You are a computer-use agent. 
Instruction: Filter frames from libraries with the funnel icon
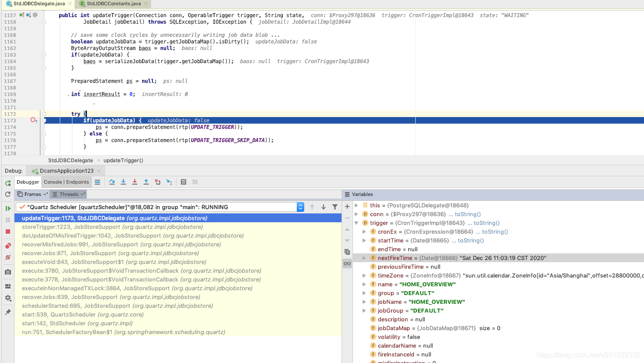pyautogui.click(x=335, y=207)
